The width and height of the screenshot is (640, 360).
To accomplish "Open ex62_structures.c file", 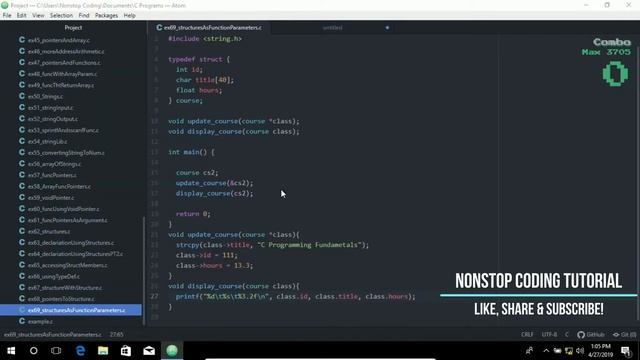I will (x=49, y=231).
